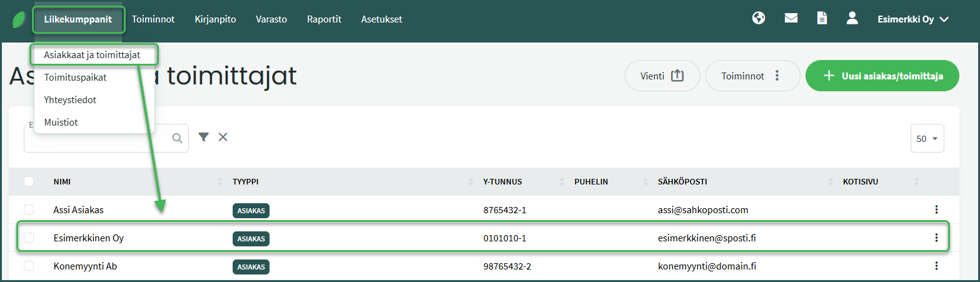Image resolution: width=980 pixels, height=282 pixels.
Task: Click the green leaf logo icon
Action: pos(19,19)
